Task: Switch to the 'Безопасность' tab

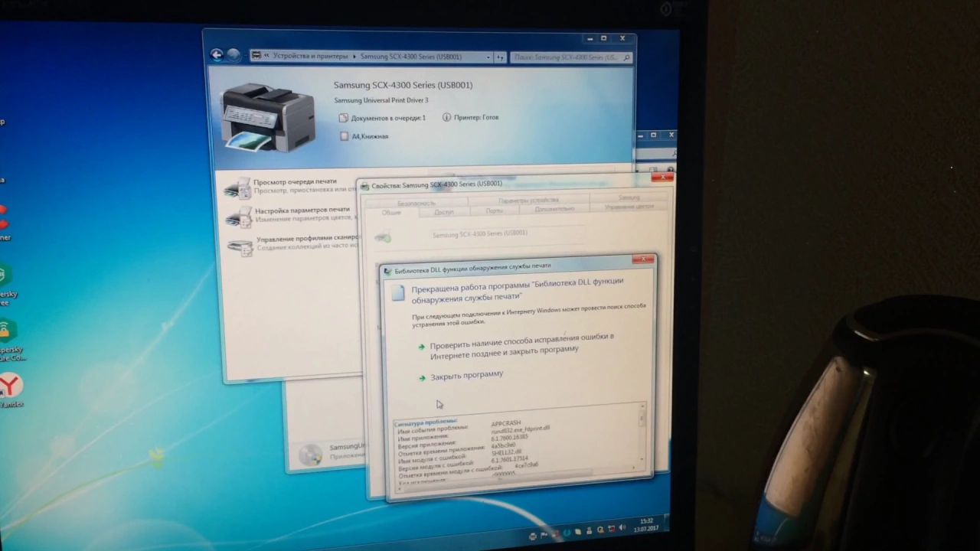Action: click(416, 203)
